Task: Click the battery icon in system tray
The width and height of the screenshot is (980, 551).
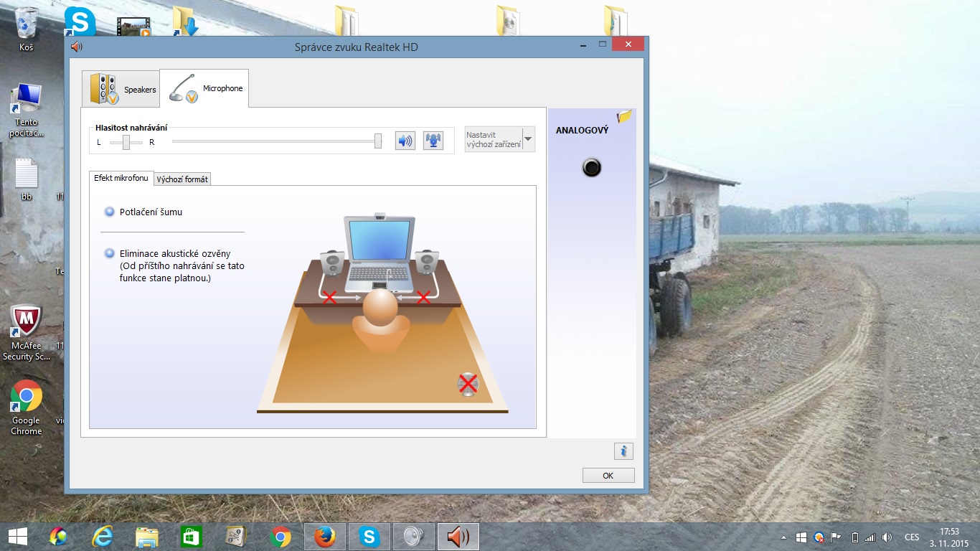Action: pyautogui.click(x=854, y=537)
